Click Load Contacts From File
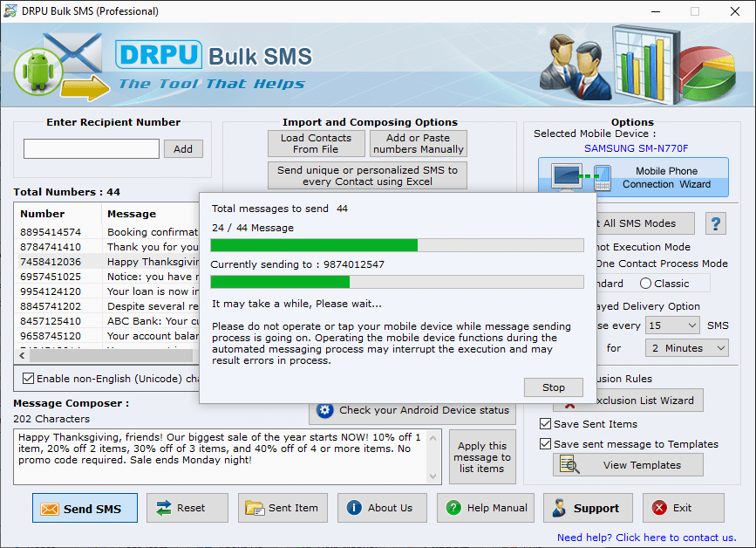Image resolution: width=756 pixels, height=548 pixels. (317, 143)
